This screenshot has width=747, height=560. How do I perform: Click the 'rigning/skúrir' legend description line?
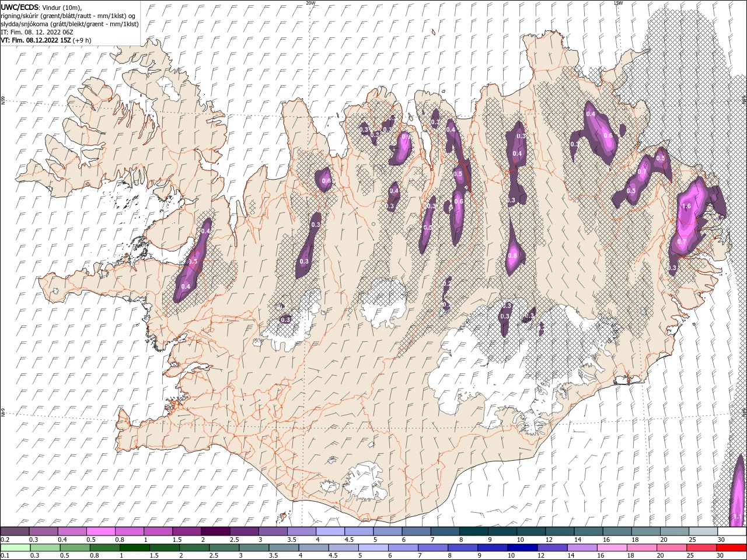(69, 16)
